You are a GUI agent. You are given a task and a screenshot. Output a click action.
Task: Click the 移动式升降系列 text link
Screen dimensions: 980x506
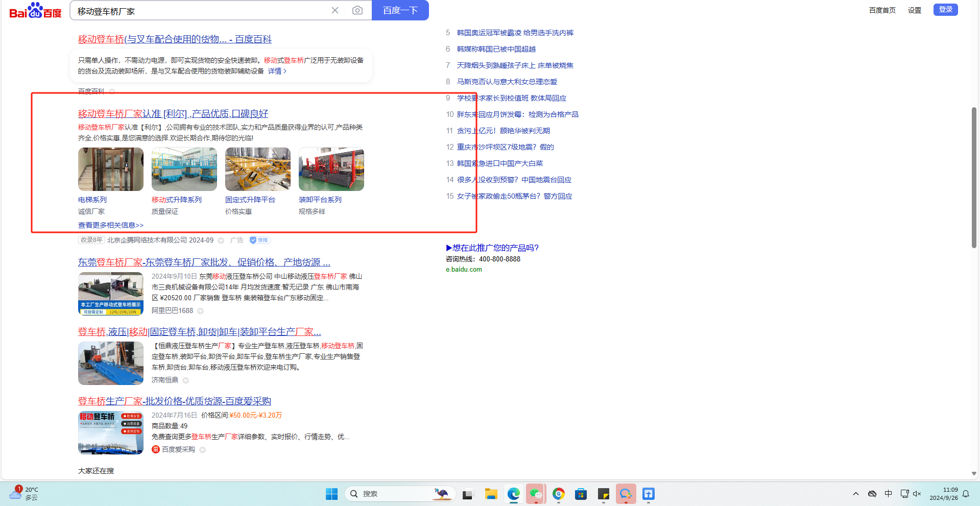(177, 200)
